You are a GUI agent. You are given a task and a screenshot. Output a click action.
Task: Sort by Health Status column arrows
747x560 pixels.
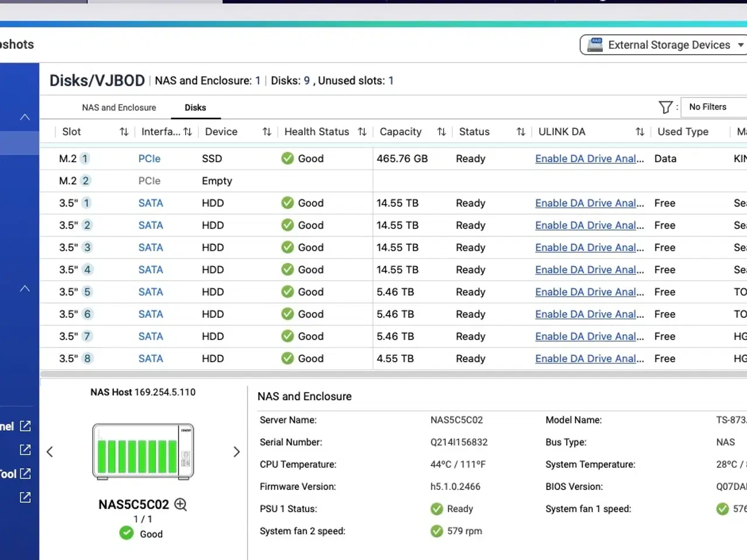click(362, 132)
